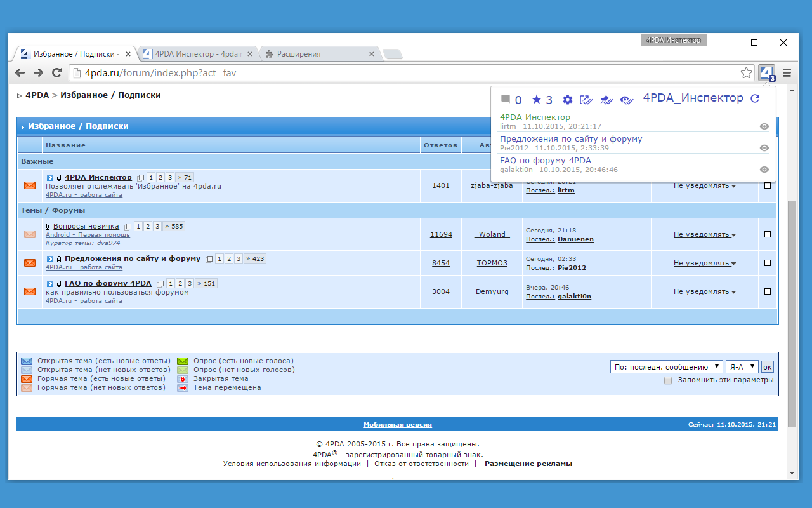Screen dimensions: 812x508
Task: Click the 4PDA Inspector extension toolbar icon
Action: (x=767, y=72)
